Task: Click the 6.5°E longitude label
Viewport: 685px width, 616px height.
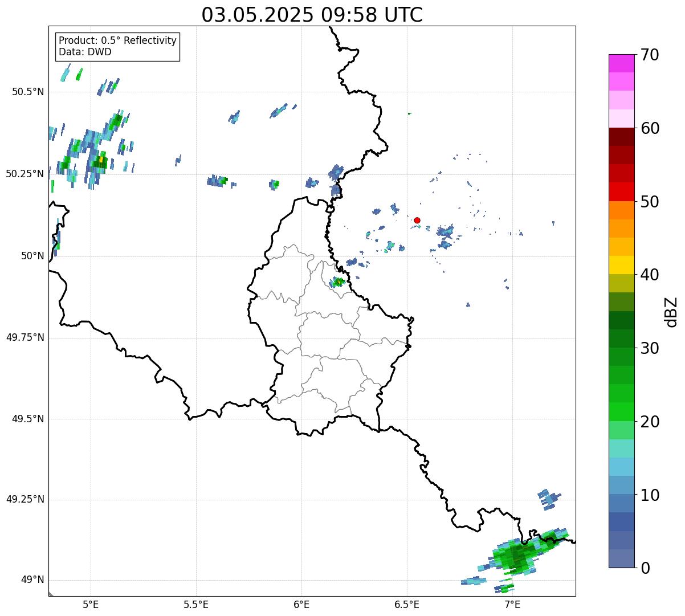Action: pos(407,605)
